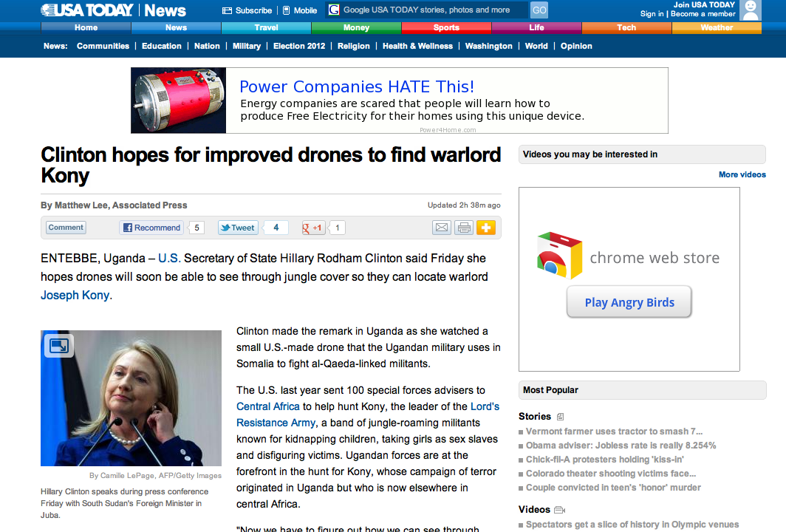Viewport: 786px width, 532px height.
Task: Open the Mobile link with phone icon
Action: 300,10
